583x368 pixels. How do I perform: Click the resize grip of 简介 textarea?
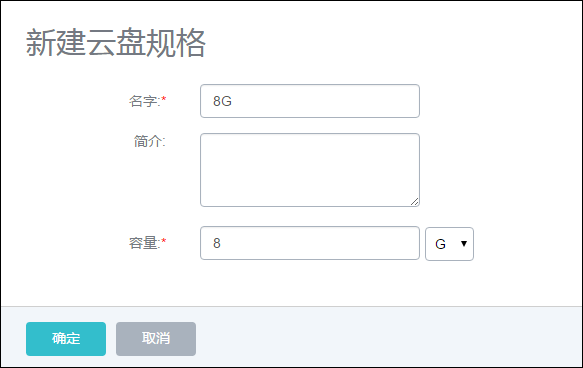(x=415, y=201)
